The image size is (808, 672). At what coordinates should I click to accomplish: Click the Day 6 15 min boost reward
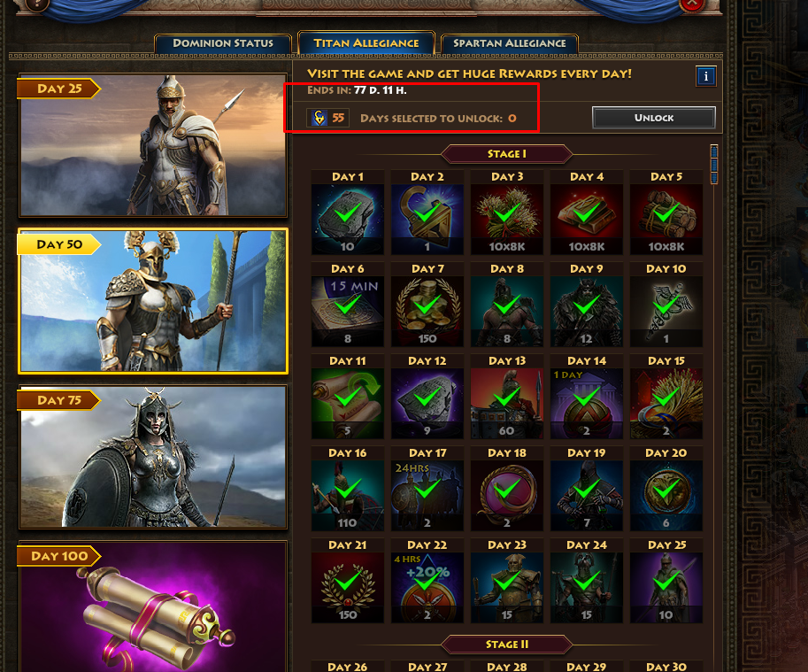pyautogui.click(x=347, y=312)
